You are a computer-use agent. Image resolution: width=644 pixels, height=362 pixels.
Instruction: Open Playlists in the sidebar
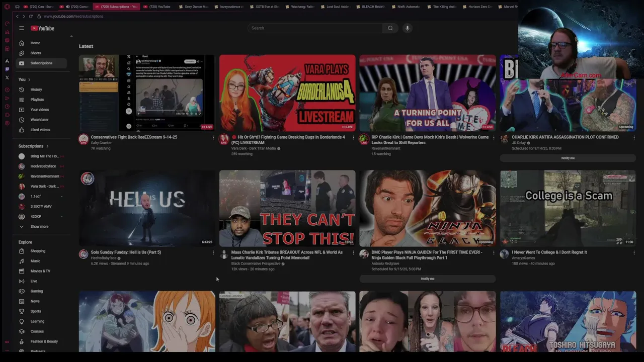pyautogui.click(x=42, y=100)
